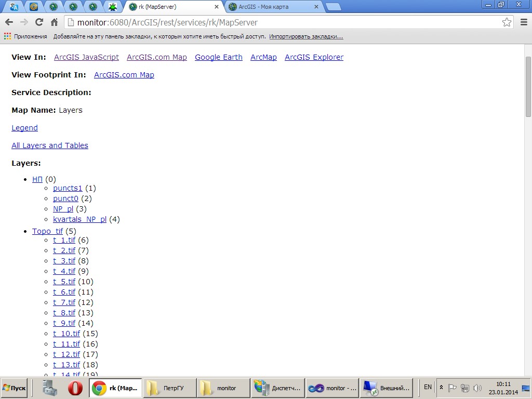
Task: Select the rk (MapServer) tab
Action: (x=173, y=7)
